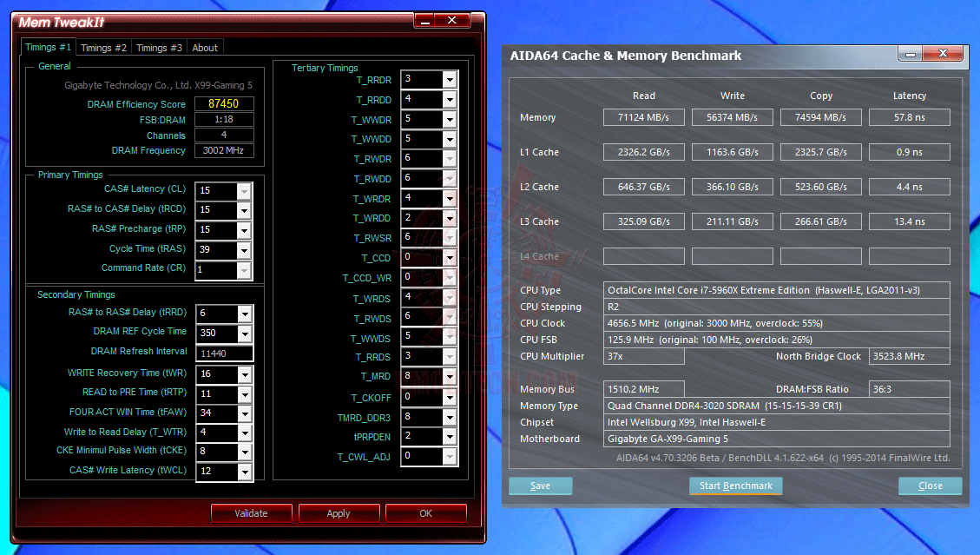980x555 pixels.
Task: Minimize the Mem TweakIt window
Action: click(425, 21)
